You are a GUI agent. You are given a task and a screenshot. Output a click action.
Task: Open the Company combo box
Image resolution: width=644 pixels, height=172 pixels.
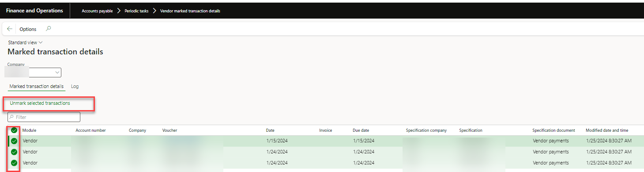point(34,73)
